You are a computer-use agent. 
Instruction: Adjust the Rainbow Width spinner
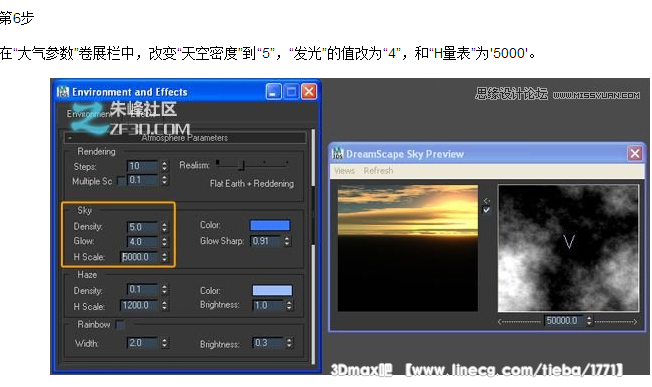(165, 343)
